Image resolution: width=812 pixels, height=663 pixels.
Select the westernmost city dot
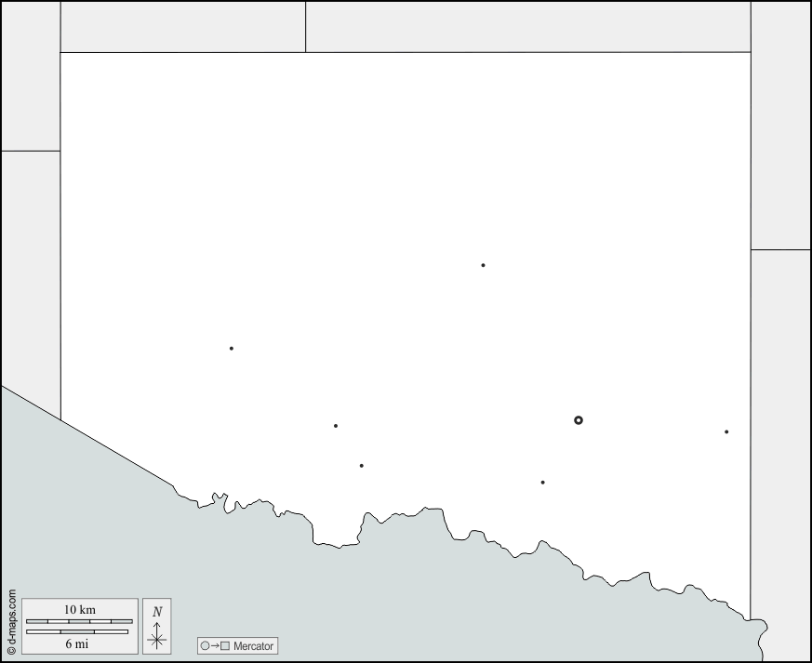point(232,349)
